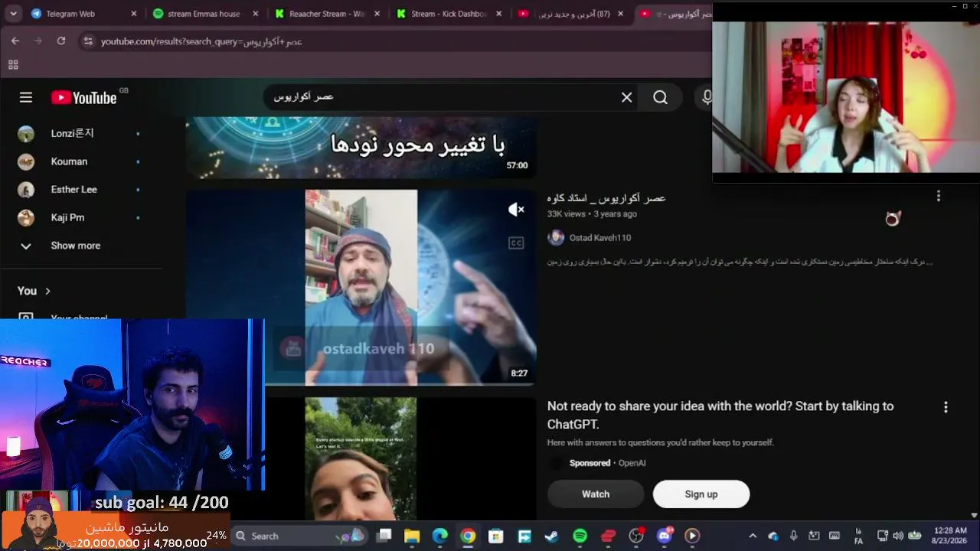Show hidden system tray icons
Screen dimensions: 980x551
(x=753, y=536)
